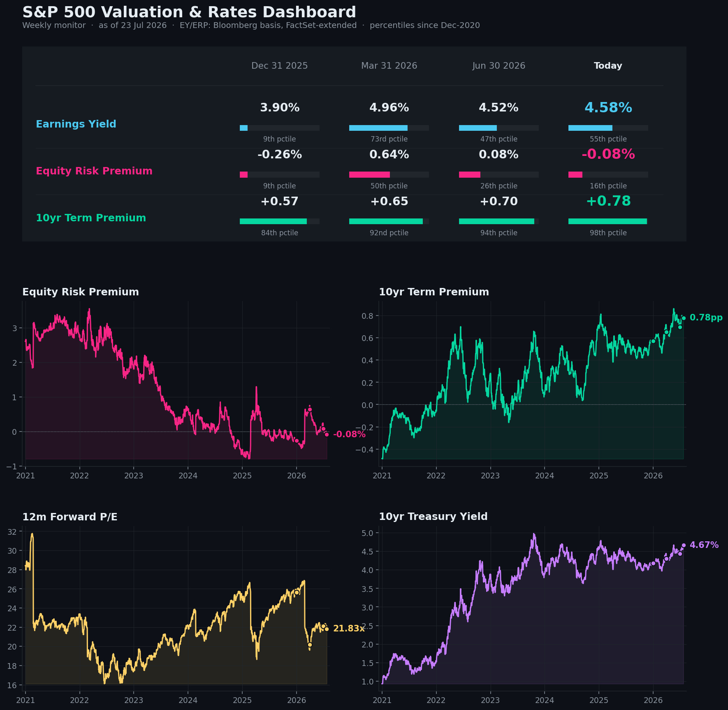728x710 pixels.
Task: Select the Earnings Yield row label
Action: pyautogui.click(x=76, y=124)
